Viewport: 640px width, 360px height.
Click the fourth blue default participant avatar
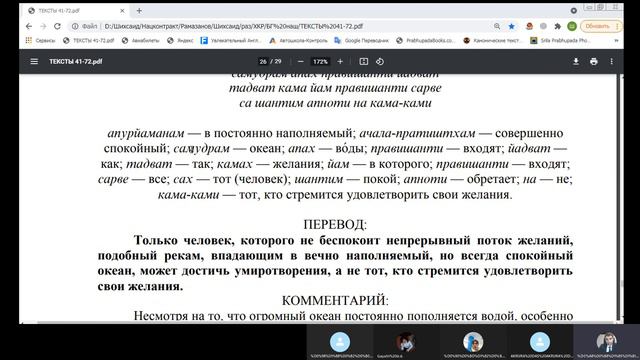540,342
